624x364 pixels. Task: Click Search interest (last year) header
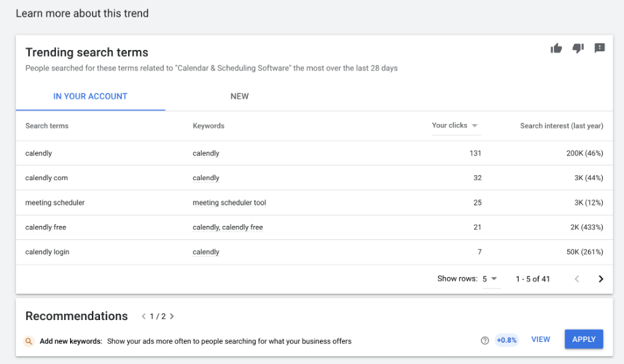561,126
